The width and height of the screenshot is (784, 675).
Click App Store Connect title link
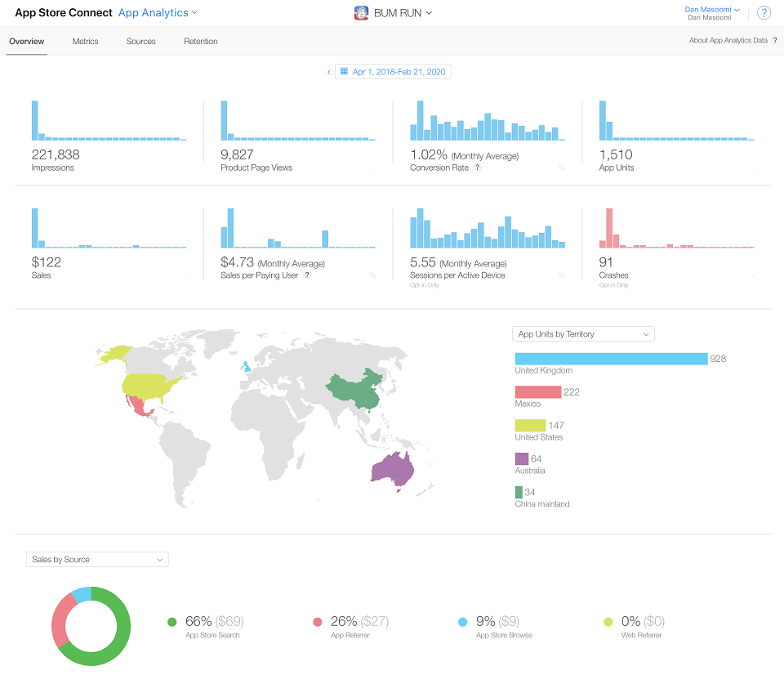tap(64, 13)
